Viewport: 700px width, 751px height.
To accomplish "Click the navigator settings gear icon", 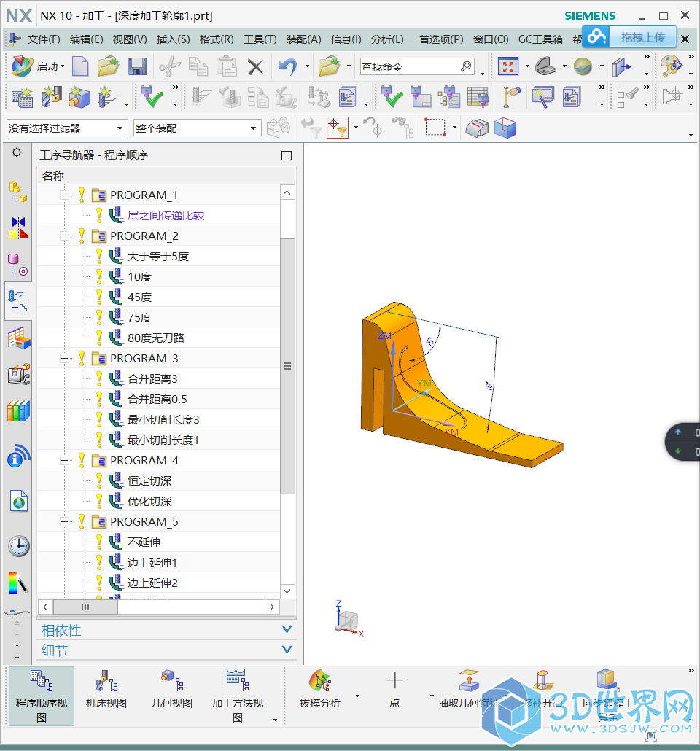I will click(17, 152).
